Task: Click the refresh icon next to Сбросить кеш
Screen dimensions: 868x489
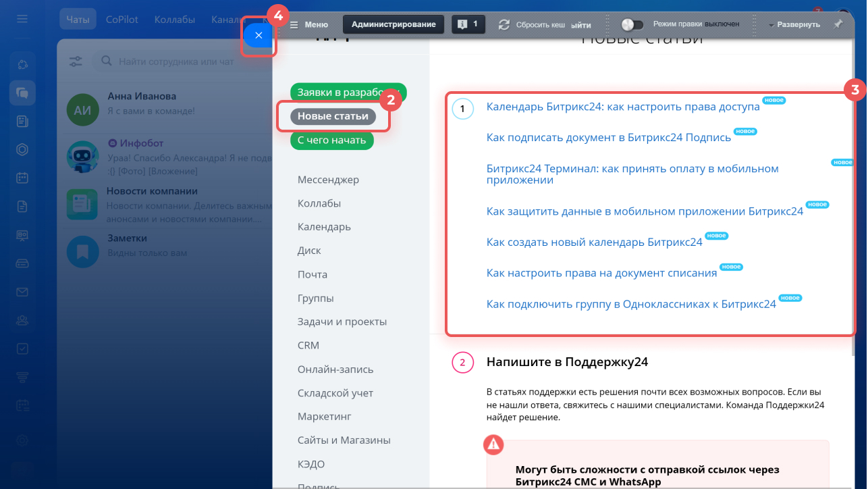Action: coord(504,24)
